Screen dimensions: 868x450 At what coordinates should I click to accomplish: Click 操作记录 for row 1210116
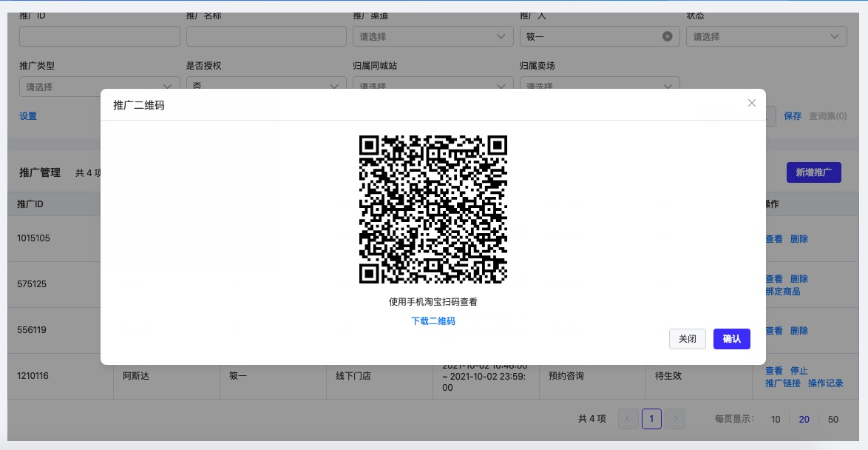(825, 383)
